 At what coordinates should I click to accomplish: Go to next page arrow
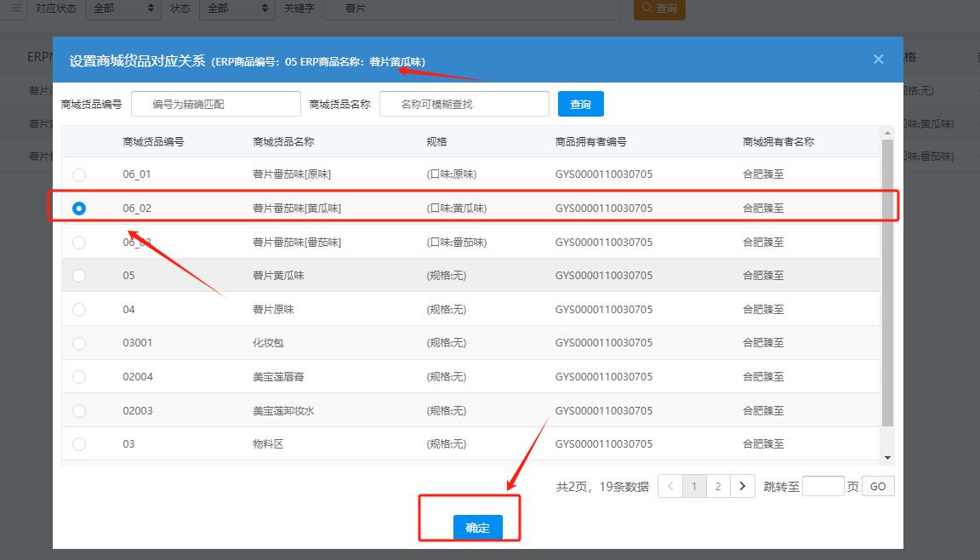coord(743,486)
